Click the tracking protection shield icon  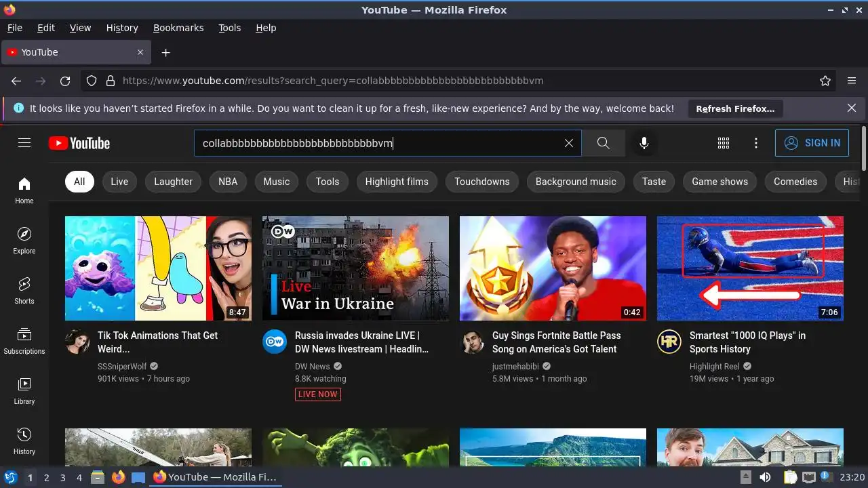point(92,81)
